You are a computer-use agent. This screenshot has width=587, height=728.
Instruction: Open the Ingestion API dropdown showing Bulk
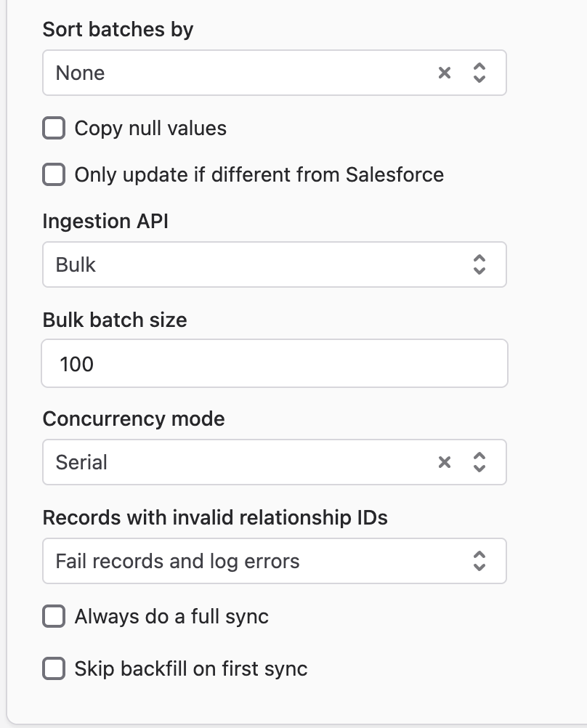[x=275, y=264]
